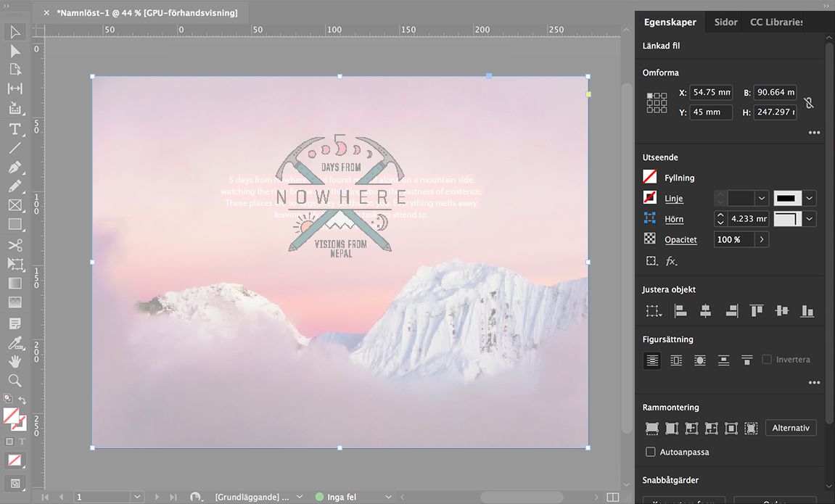Select the Rectangle tool
Viewport: 835px width, 504px height.
[15, 224]
